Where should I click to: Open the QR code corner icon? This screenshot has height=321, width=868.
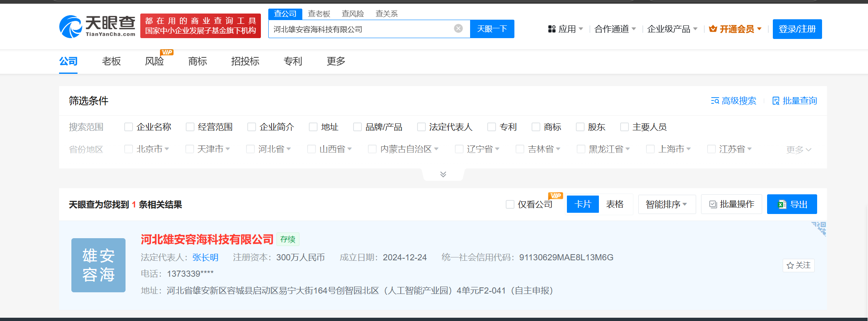(x=819, y=229)
